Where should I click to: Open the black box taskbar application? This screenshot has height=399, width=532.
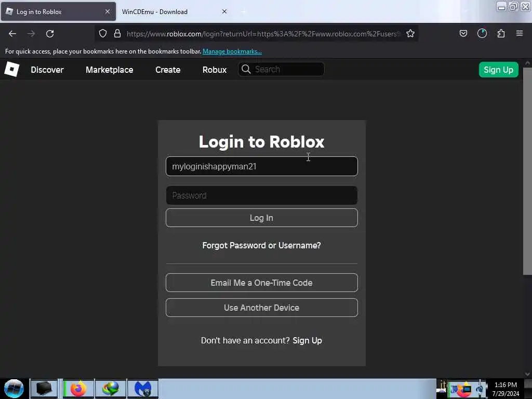click(44, 389)
